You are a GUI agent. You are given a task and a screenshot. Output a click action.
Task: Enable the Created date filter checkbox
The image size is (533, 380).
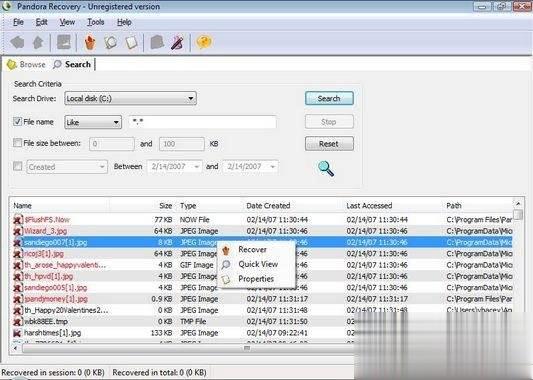17,166
